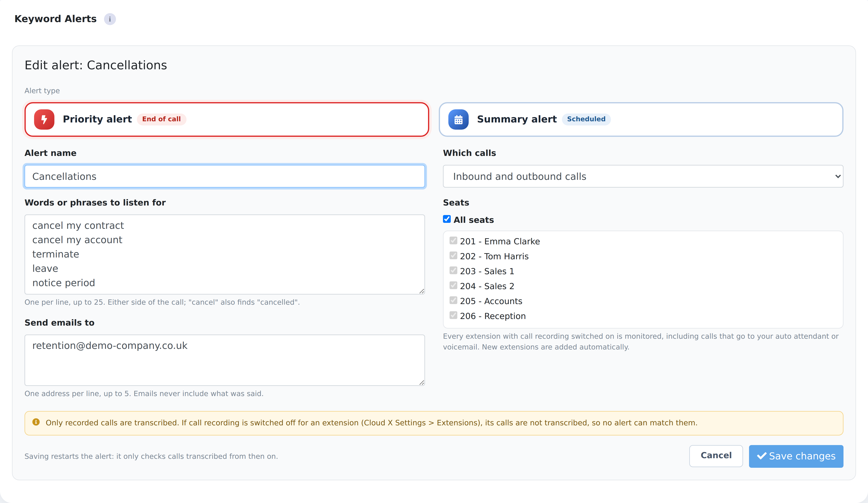
Task: Click the 'notice period' keyword line
Action: [63, 283]
